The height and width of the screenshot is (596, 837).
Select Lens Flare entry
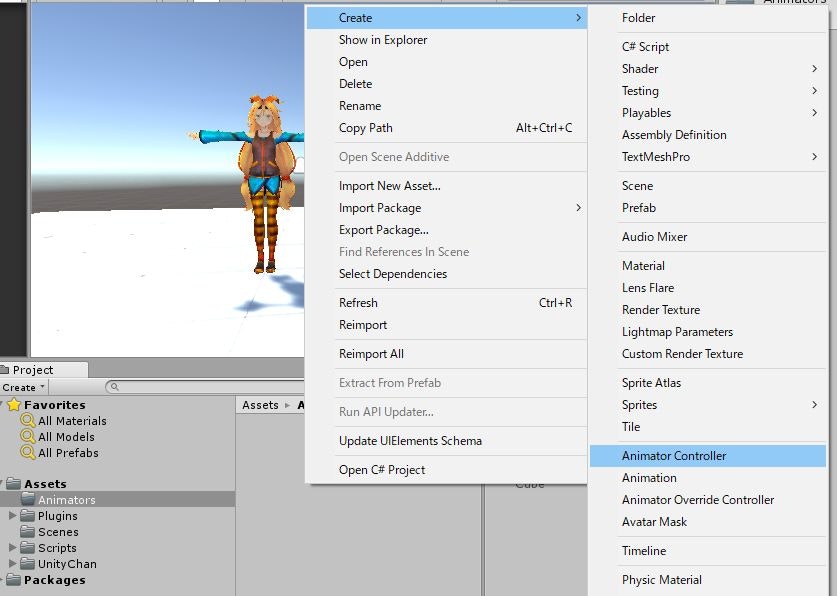click(x=708, y=288)
